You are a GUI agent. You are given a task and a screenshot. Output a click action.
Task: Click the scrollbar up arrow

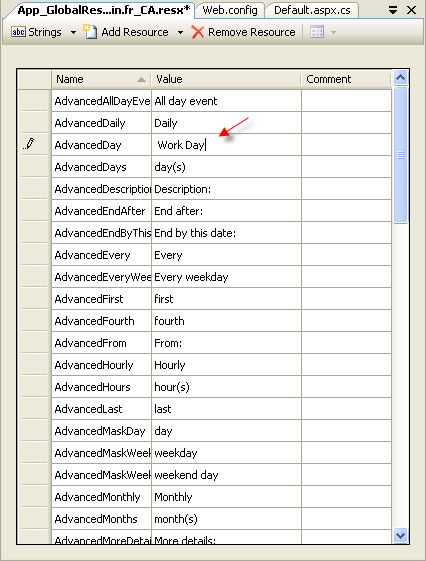click(400, 77)
